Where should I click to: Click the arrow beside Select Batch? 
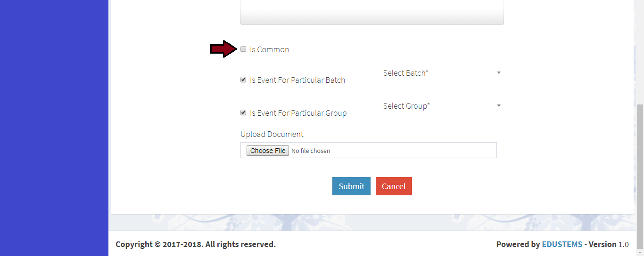click(499, 73)
